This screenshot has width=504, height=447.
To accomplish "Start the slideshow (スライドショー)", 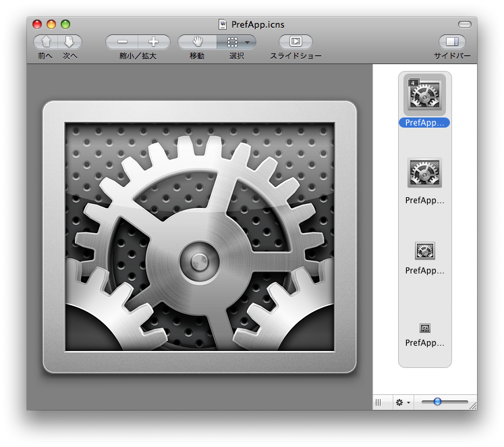I will click(296, 42).
